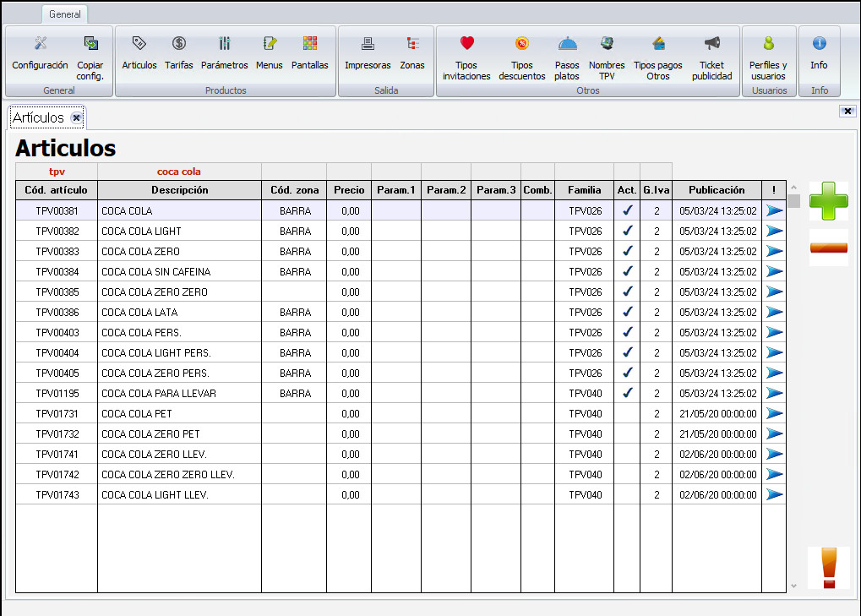Toggle Act. checkmark for COCA COLA ZERO ZERO TPV00385
Viewport: 861px width, 616px height.
tap(627, 292)
